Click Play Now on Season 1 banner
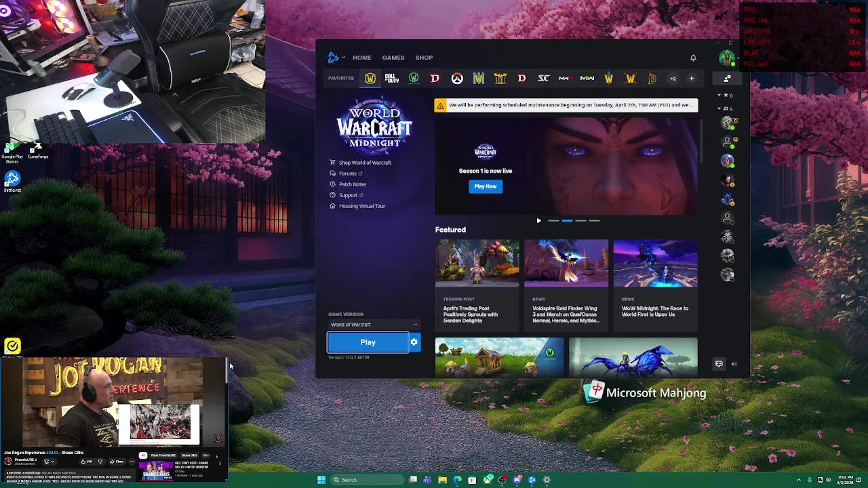The width and height of the screenshot is (868, 488). (486, 186)
